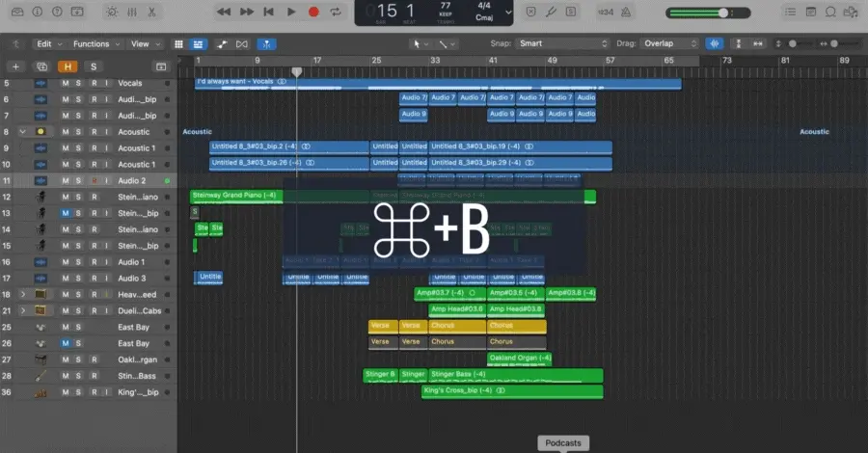Open the Editors scissors icon

coord(151,12)
